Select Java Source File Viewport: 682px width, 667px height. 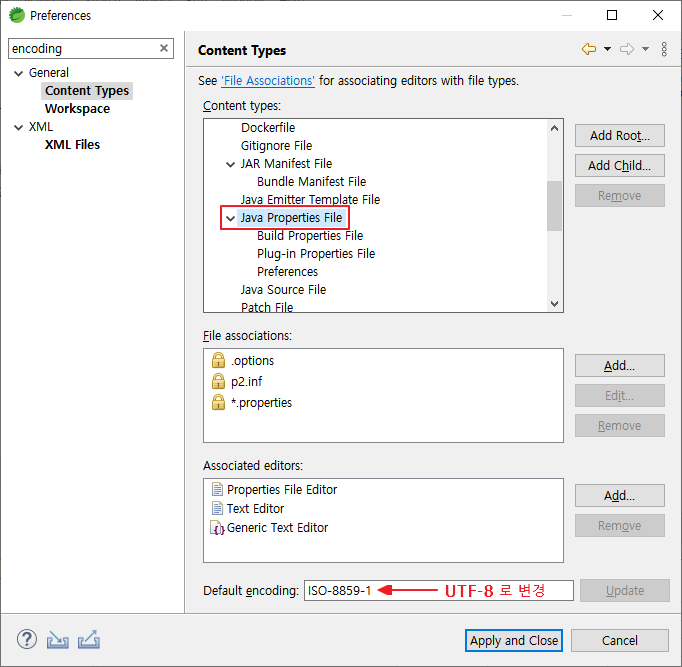click(x=283, y=290)
